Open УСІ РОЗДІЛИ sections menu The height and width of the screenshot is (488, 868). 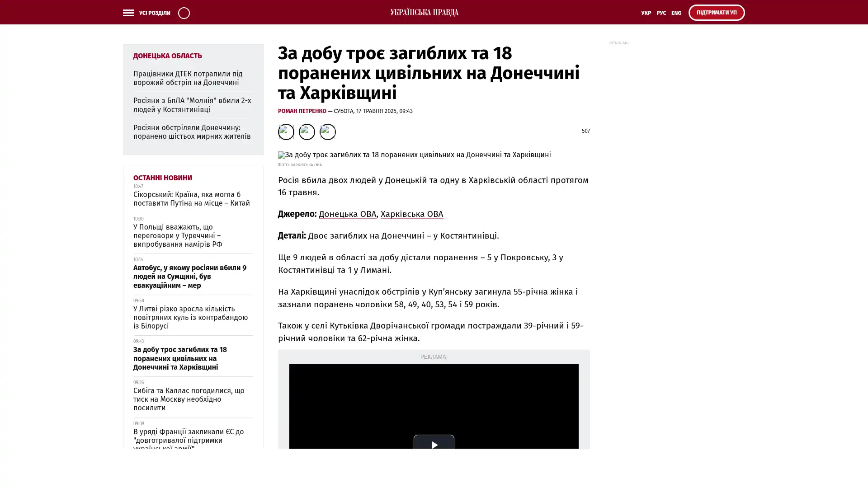pos(154,13)
